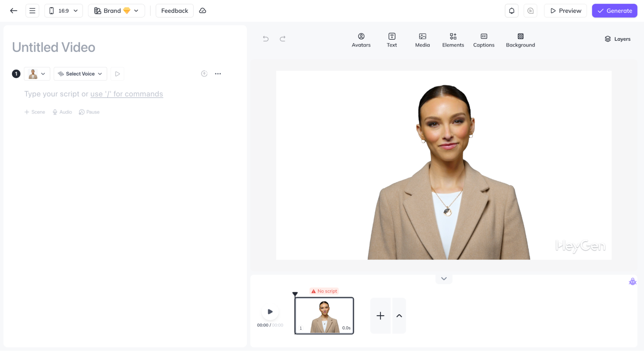Open the Elements panel
Viewport: 644px width, 351px height.
pyautogui.click(x=453, y=40)
